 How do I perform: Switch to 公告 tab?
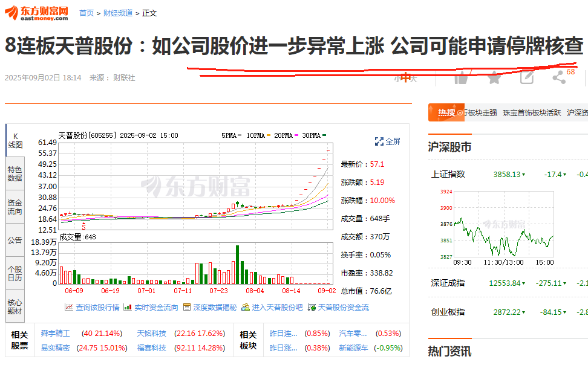click(15, 240)
